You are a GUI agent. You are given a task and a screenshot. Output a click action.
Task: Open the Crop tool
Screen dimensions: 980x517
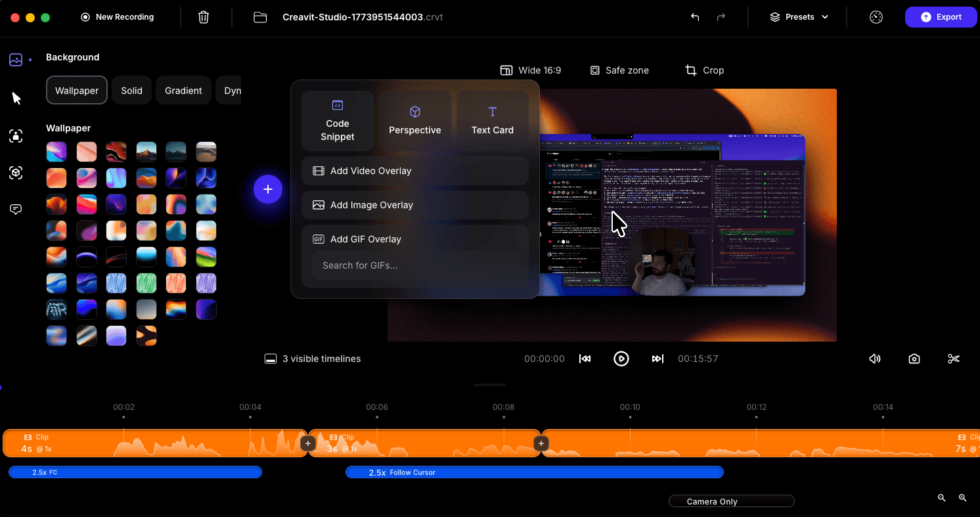(704, 70)
